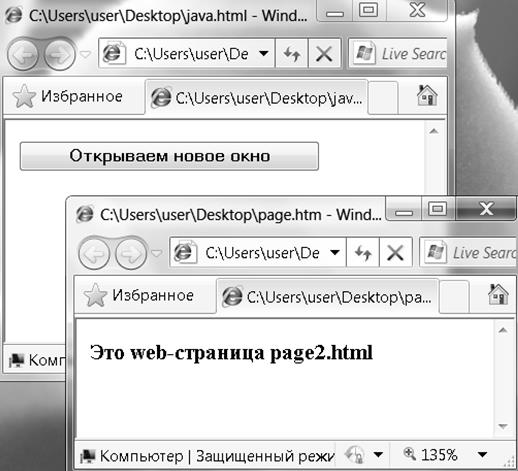Screen dimensions: 518x471
Task: Click IE page icon in page.htm address bar
Action: tap(184, 252)
